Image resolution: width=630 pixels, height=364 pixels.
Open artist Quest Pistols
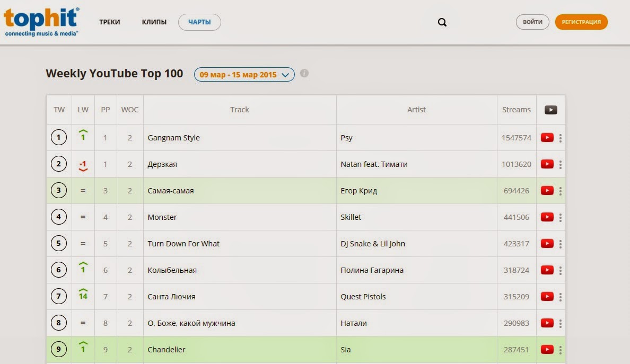pos(363,297)
